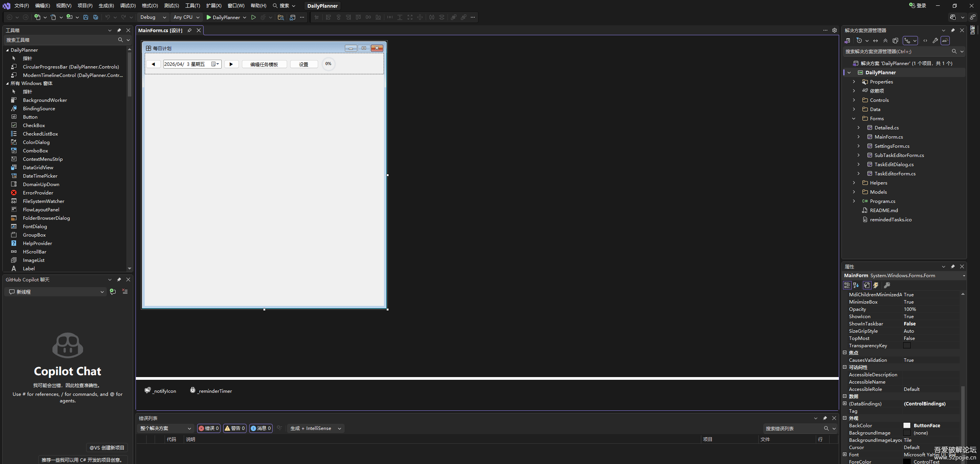Click the BackColor ButtonFace color swatch
Image resolution: width=980 pixels, height=464 pixels.
tap(907, 425)
